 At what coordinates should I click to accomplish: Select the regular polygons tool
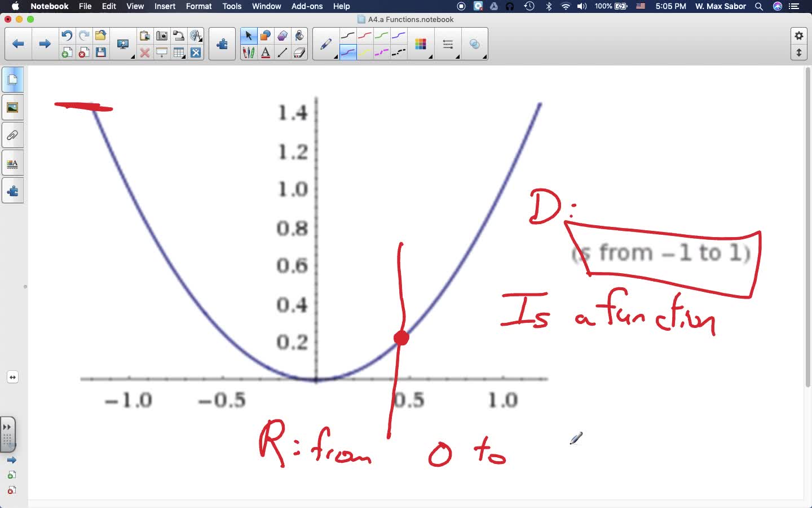tap(283, 36)
